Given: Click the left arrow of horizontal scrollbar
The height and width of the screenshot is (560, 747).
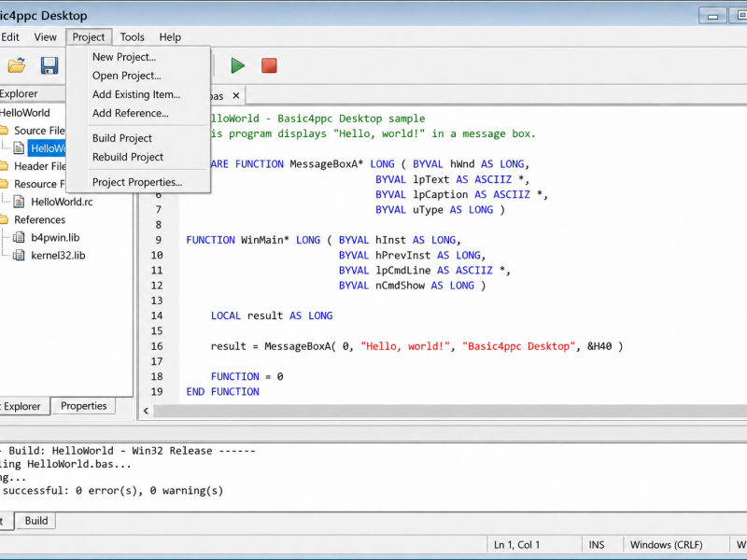Looking at the screenshot, I should (147, 411).
